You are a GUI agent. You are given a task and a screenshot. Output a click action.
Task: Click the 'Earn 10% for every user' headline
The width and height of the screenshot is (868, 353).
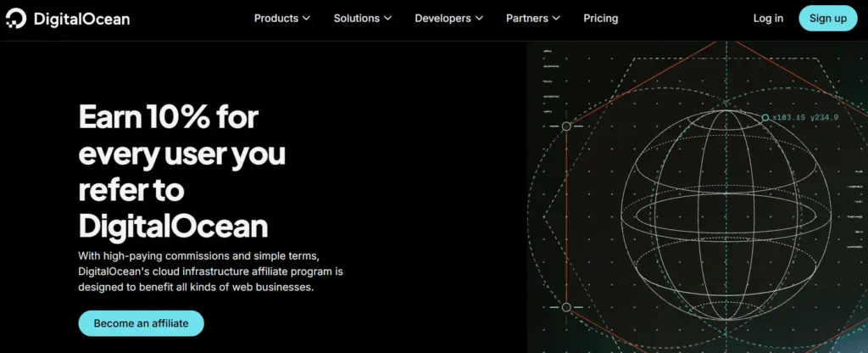182,171
